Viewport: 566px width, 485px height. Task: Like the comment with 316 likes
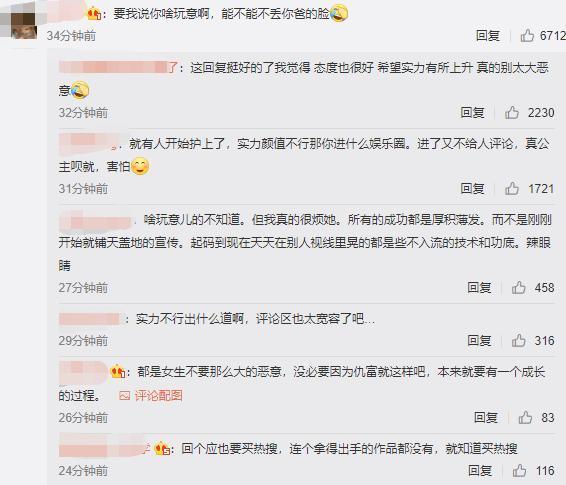click(x=519, y=341)
